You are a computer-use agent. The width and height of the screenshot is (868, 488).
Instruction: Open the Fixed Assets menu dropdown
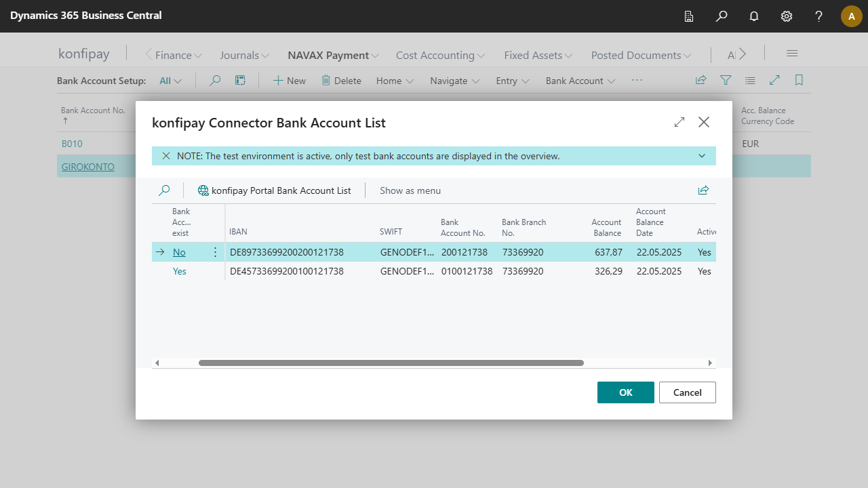pyautogui.click(x=538, y=55)
